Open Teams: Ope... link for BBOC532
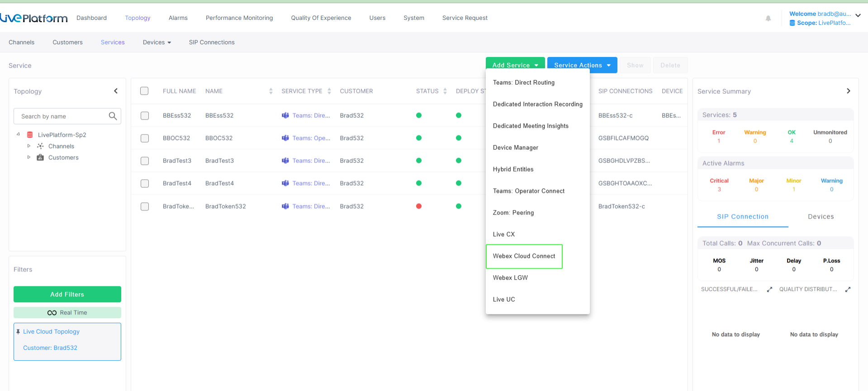868x391 pixels. click(x=311, y=138)
